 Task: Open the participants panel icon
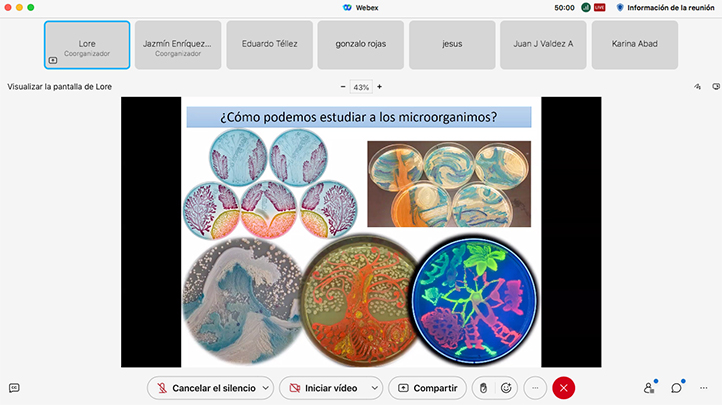[649, 388]
